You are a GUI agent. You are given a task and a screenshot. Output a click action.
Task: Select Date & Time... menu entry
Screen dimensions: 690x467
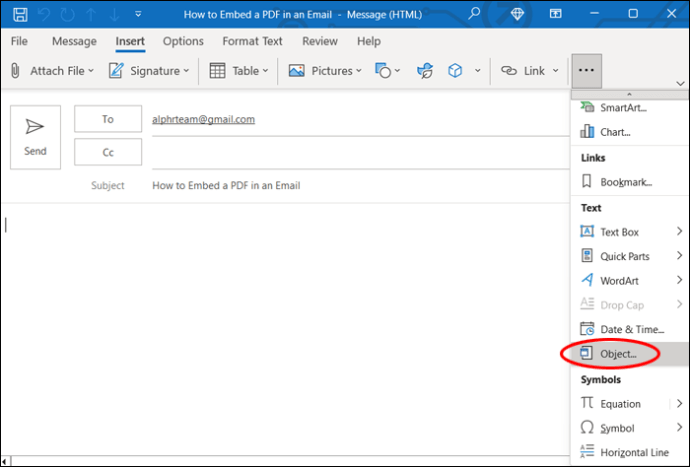[x=630, y=329]
